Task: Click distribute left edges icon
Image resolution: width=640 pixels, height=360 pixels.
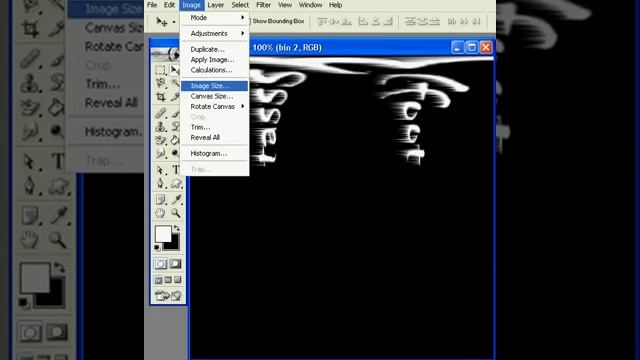Action: 452,21
